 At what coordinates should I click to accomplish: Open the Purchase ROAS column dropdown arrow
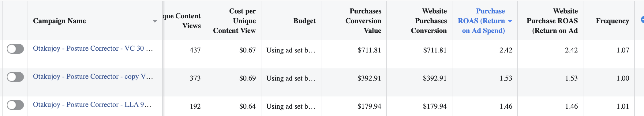[510, 21]
